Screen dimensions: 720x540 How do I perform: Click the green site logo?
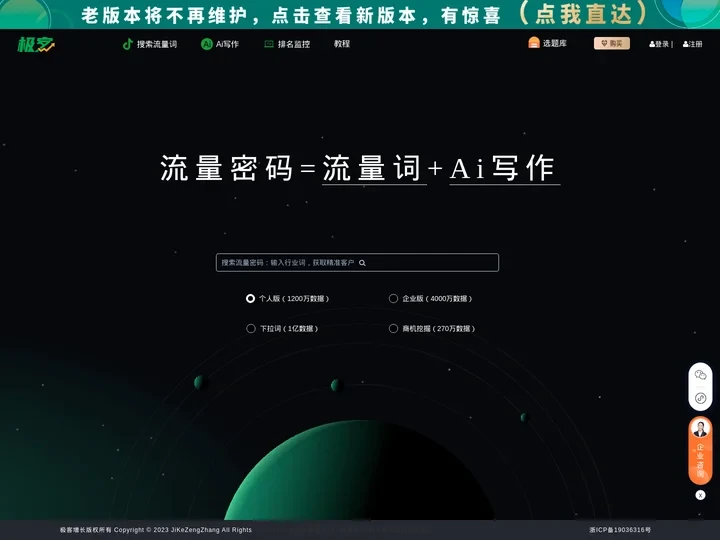[x=36, y=45]
